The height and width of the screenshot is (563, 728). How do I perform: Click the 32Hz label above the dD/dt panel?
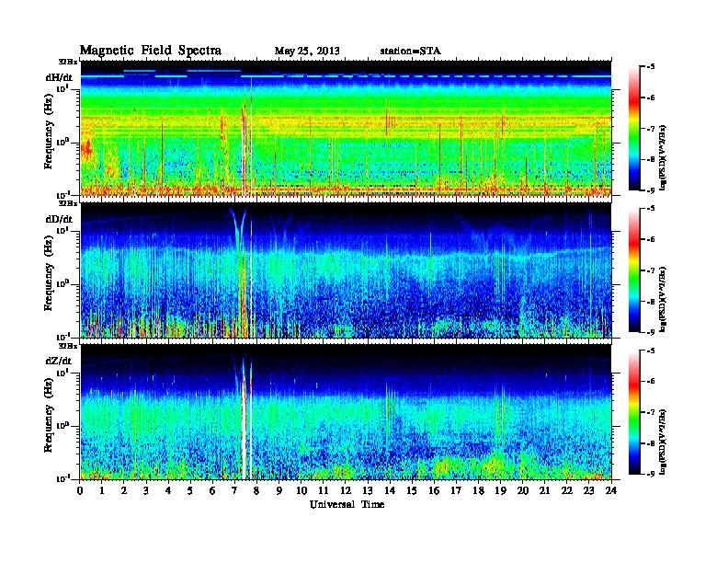click(x=68, y=203)
